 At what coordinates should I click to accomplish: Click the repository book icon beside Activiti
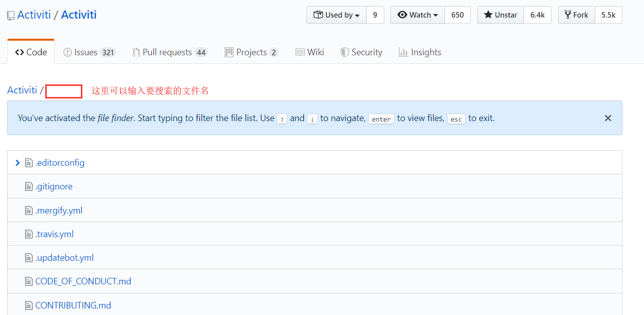tap(11, 16)
